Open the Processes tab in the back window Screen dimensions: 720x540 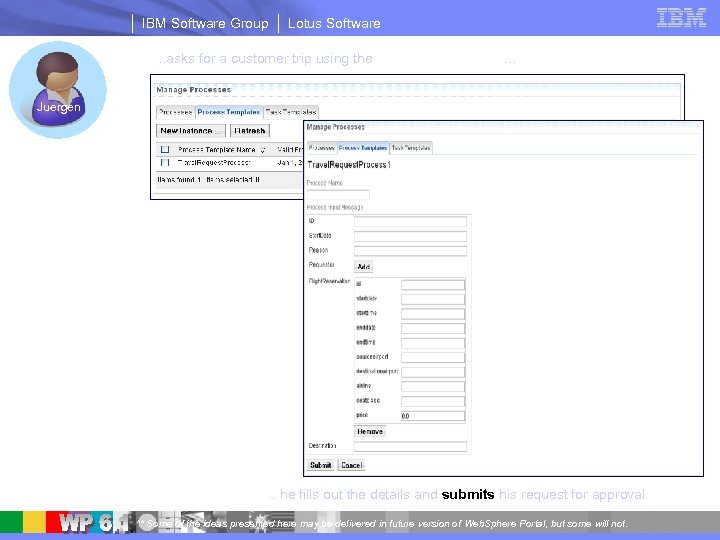click(x=175, y=112)
